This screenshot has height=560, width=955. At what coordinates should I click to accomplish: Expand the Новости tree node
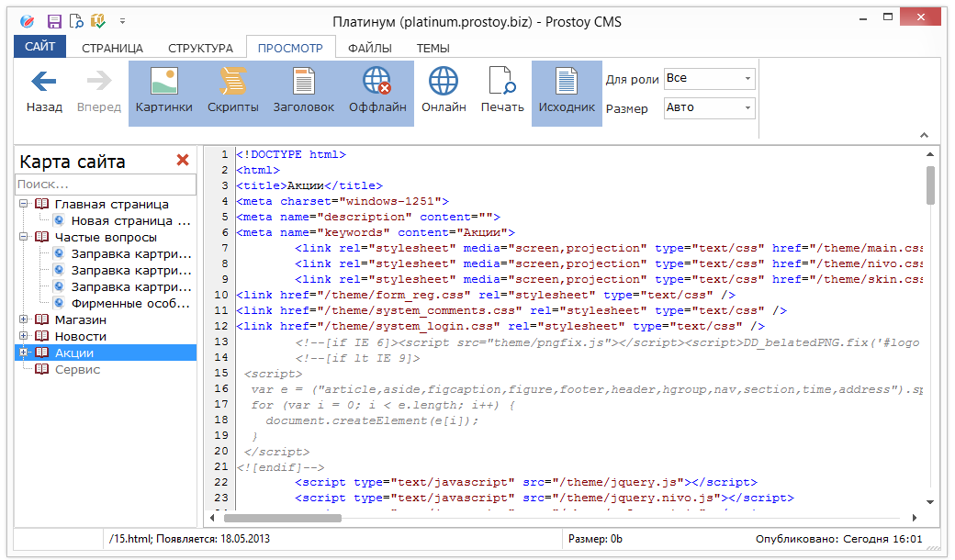(24, 335)
